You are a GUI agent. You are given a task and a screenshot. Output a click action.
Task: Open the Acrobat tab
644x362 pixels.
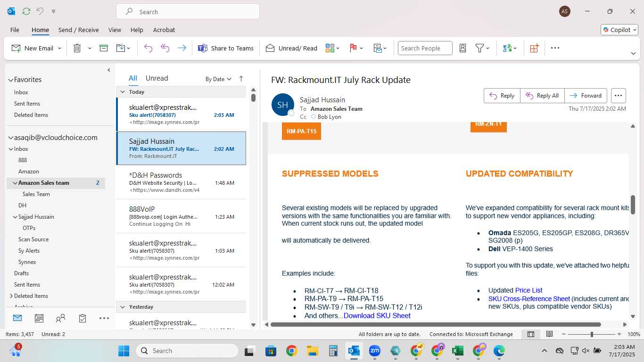point(164,30)
